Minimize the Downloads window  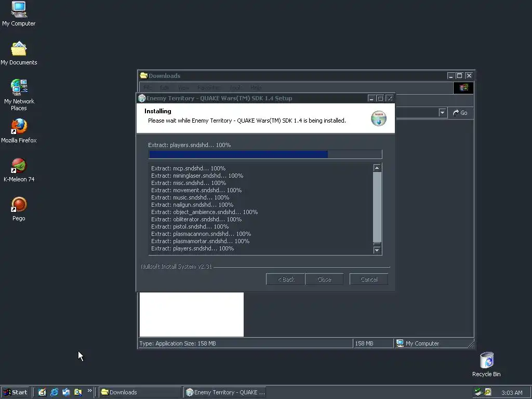coord(450,76)
